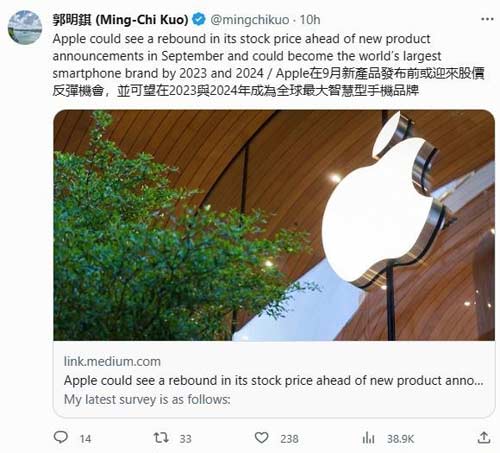500x453 pixels.
Task: Click the 38.9K views count
Action: 400,439
